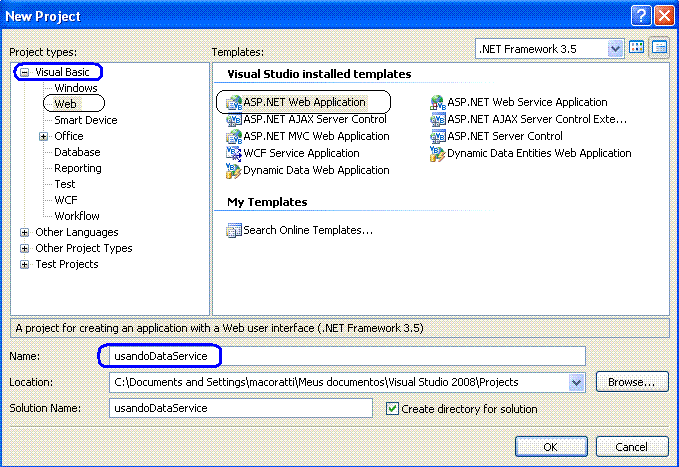This screenshot has height=467, width=679.
Task: Open the Location path dropdown arrow
Action: pos(576,383)
